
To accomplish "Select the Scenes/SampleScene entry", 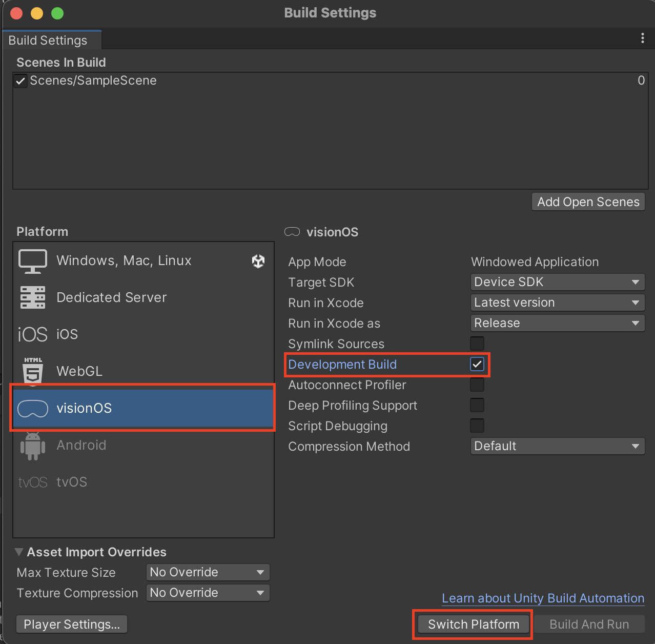I will (93, 80).
